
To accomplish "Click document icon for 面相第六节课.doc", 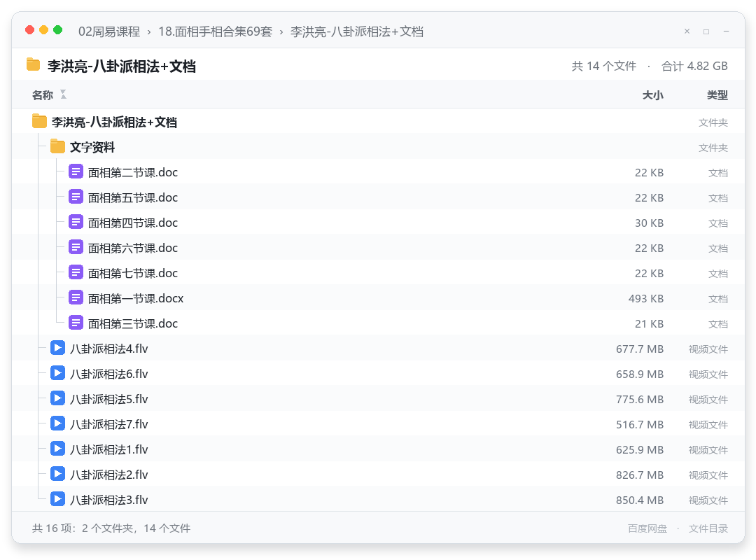I will [76, 247].
